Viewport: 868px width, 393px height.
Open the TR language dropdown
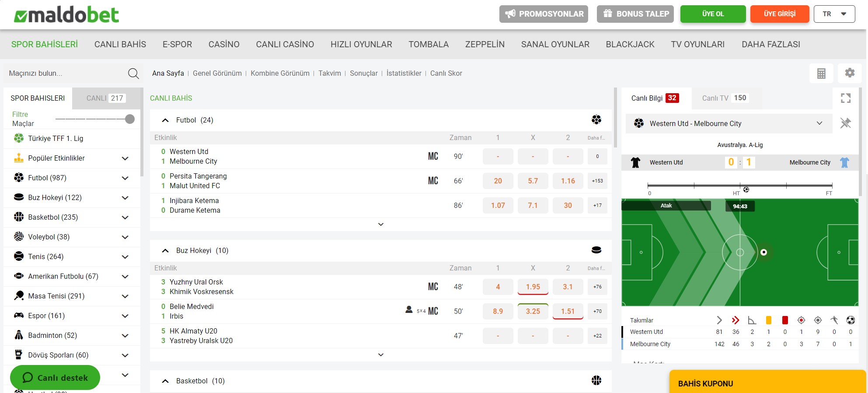point(834,14)
